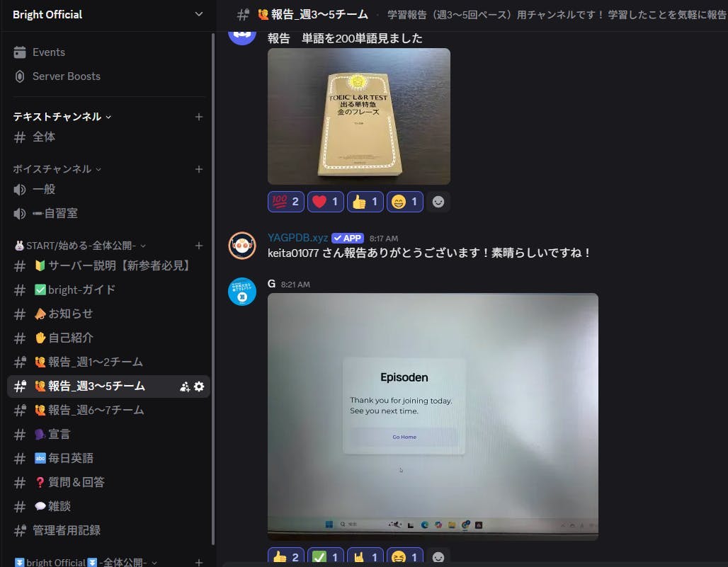Go to the 毎日英語 channel
Image resolution: width=728 pixels, height=567 pixels.
point(71,458)
